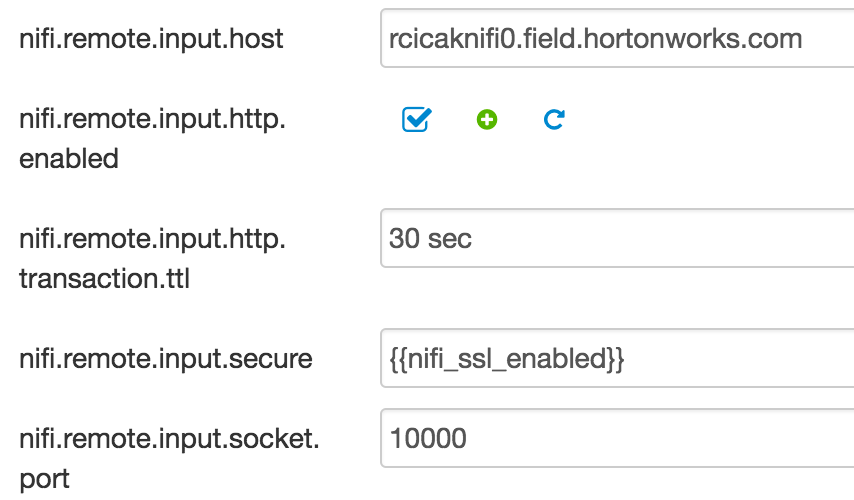The height and width of the screenshot is (500, 854).
Task: Uncheck the nifi.remote.input.http.enabled checkbox
Action: pyautogui.click(x=416, y=120)
